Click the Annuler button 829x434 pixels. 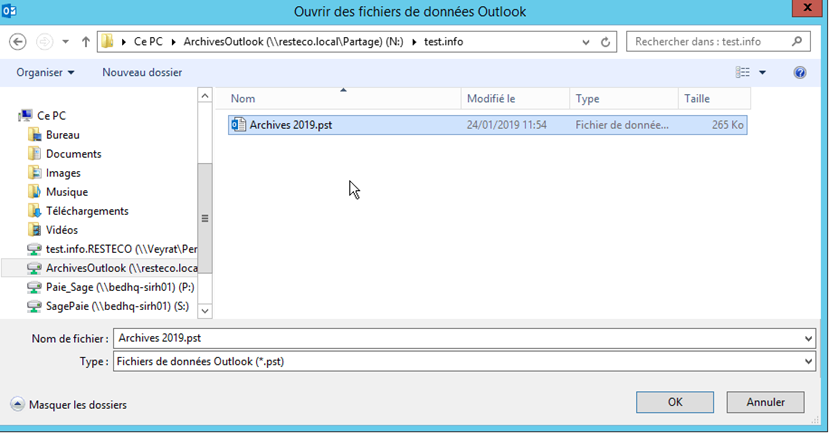tap(766, 402)
